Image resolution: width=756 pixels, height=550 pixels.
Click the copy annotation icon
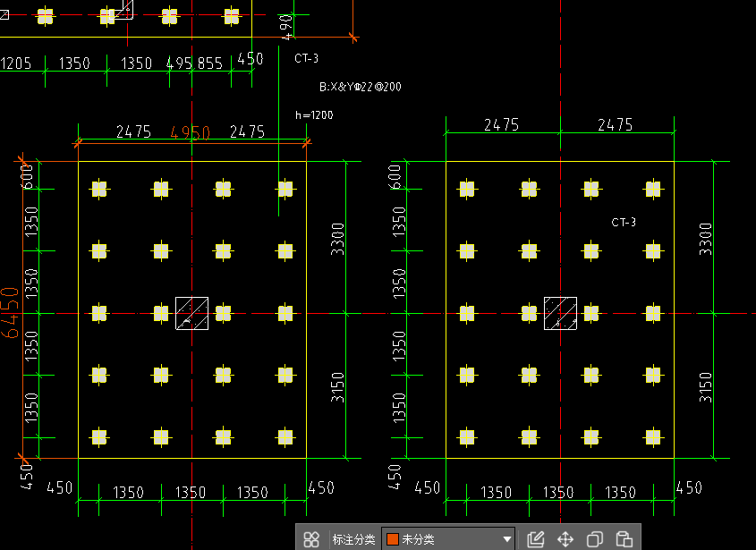point(594,539)
